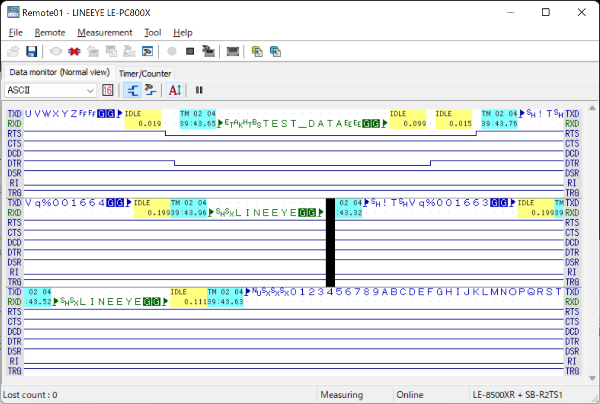This screenshot has width=600, height=404.
Task: Click the gray circle record button
Action: (x=172, y=51)
